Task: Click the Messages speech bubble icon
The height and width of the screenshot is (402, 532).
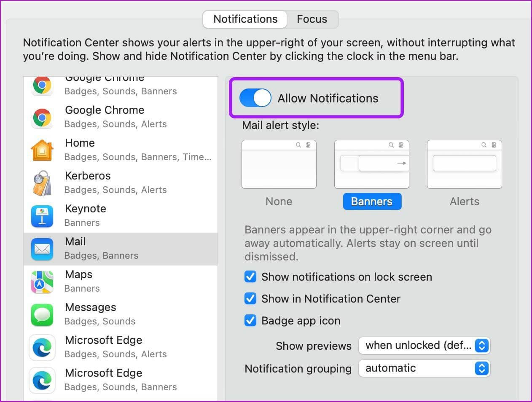Action: (42, 315)
